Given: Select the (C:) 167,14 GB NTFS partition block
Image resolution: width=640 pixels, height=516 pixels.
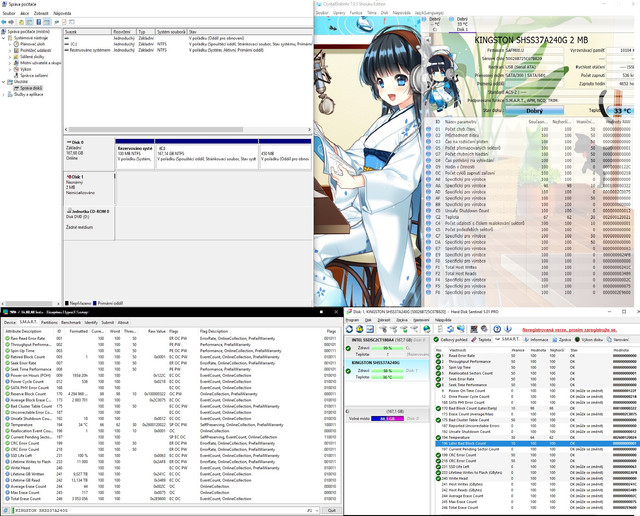Looking at the screenshot, I should coord(207,154).
